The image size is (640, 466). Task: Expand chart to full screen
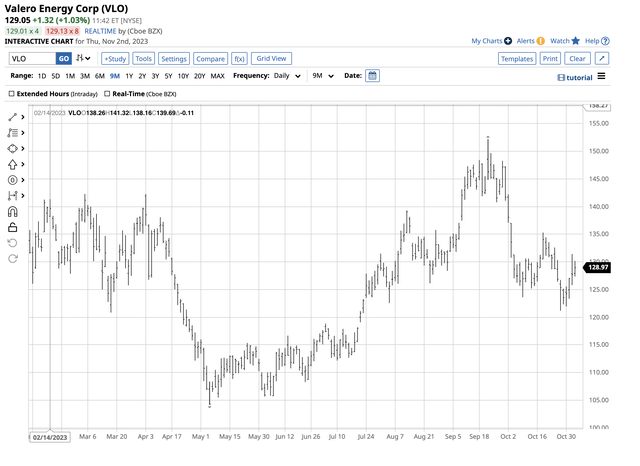tap(602, 59)
